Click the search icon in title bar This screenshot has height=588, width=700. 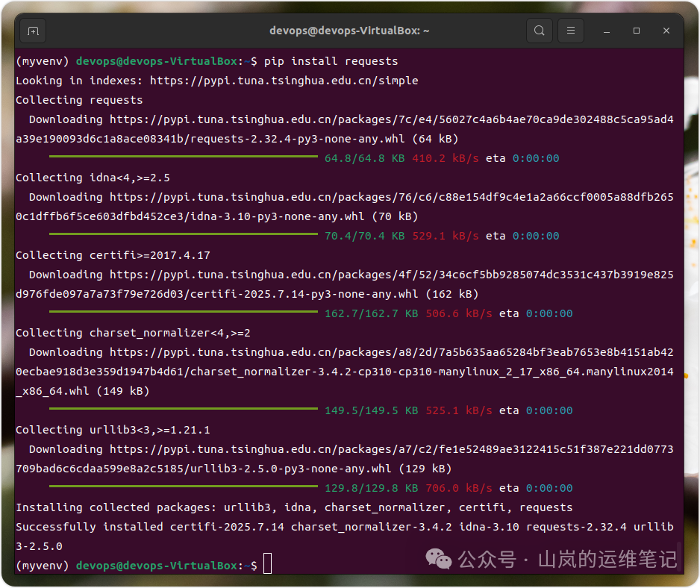click(x=539, y=31)
